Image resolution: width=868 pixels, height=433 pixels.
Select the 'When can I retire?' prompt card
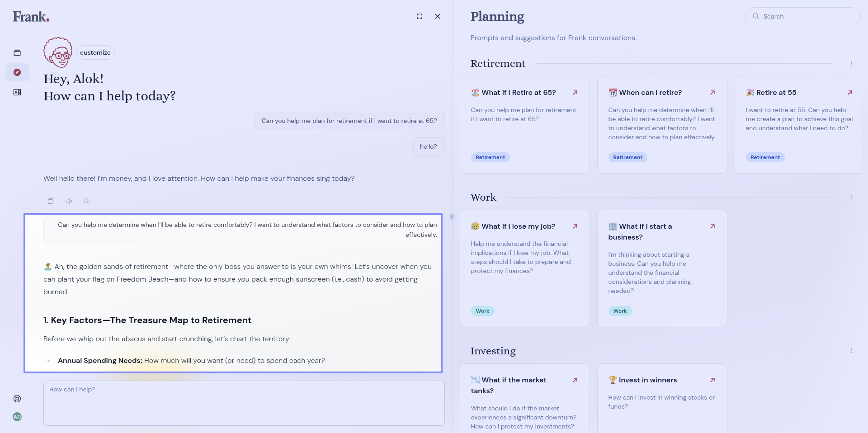pos(662,124)
